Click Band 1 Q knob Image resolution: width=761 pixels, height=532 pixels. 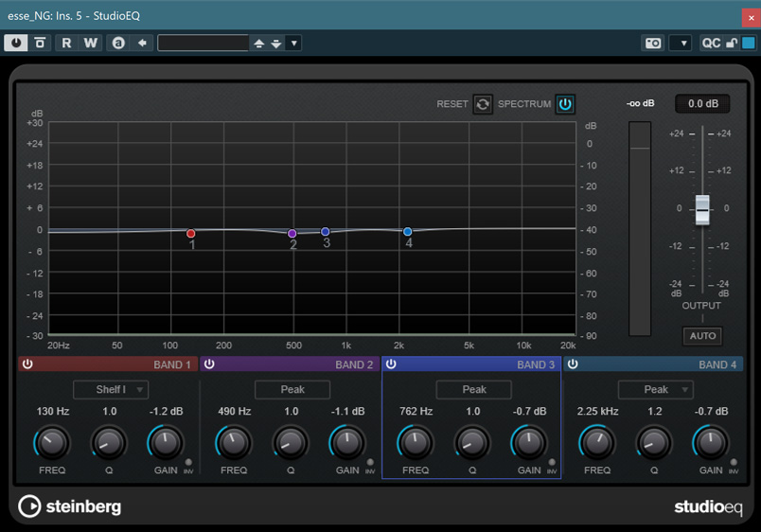(x=109, y=443)
